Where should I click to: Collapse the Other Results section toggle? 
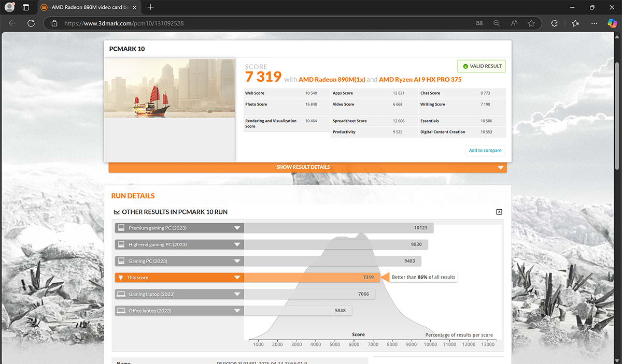[x=499, y=212]
